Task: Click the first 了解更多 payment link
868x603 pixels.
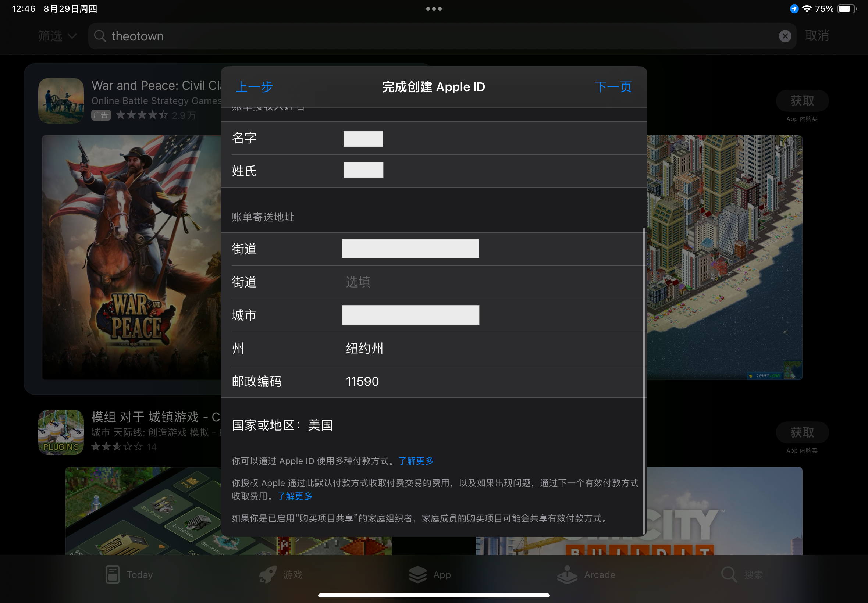Action: coord(416,461)
